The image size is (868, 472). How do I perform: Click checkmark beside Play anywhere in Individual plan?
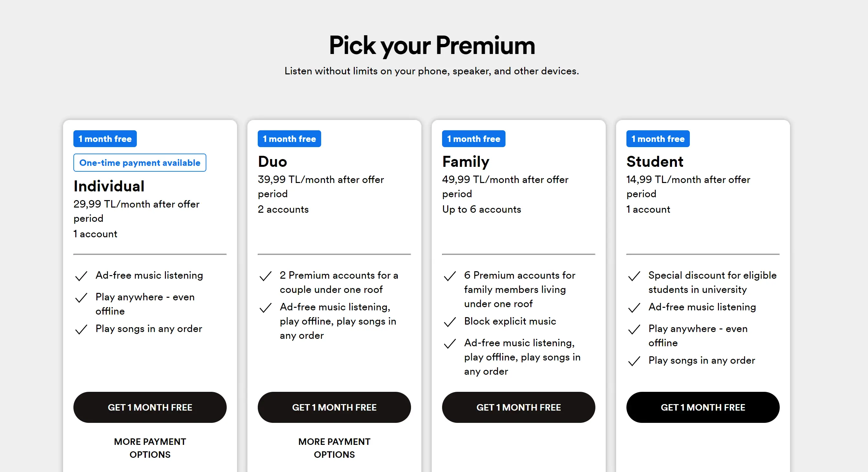tap(81, 298)
